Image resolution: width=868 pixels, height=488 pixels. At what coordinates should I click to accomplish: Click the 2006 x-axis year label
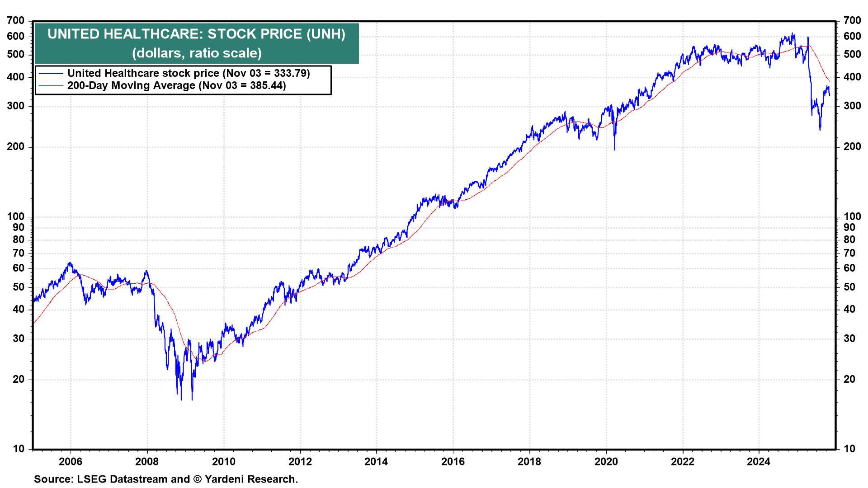click(x=71, y=462)
